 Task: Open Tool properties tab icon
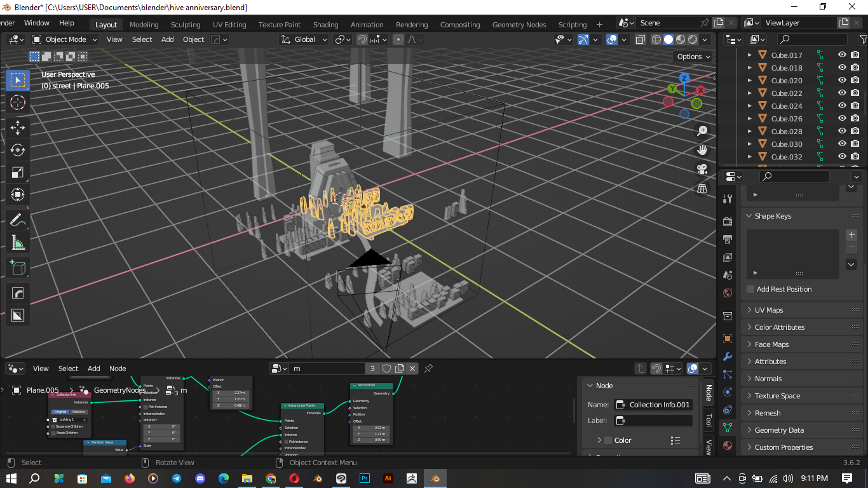[728, 199]
